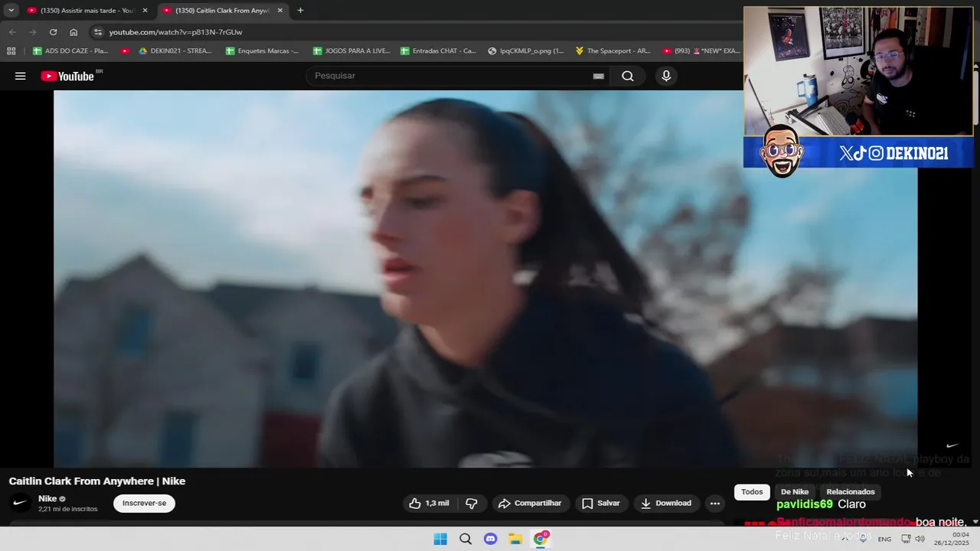
Task: Go to the browser home page
Action: pyautogui.click(x=73, y=32)
